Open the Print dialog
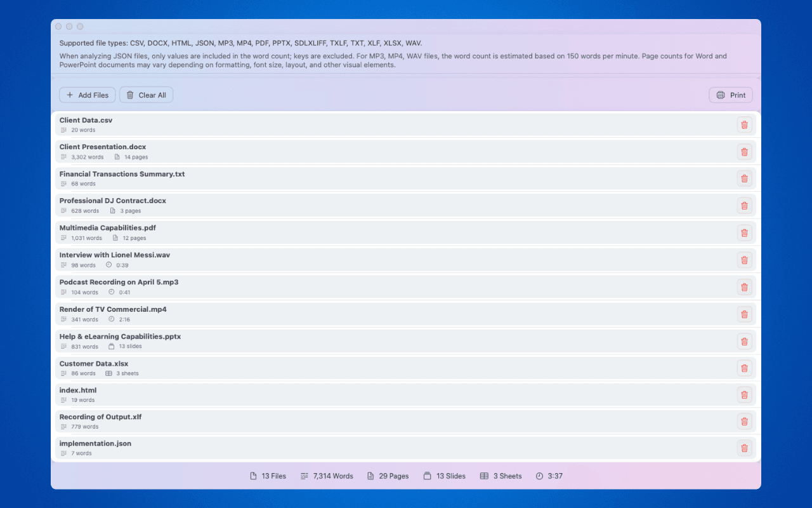 click(x=731, y=95)
